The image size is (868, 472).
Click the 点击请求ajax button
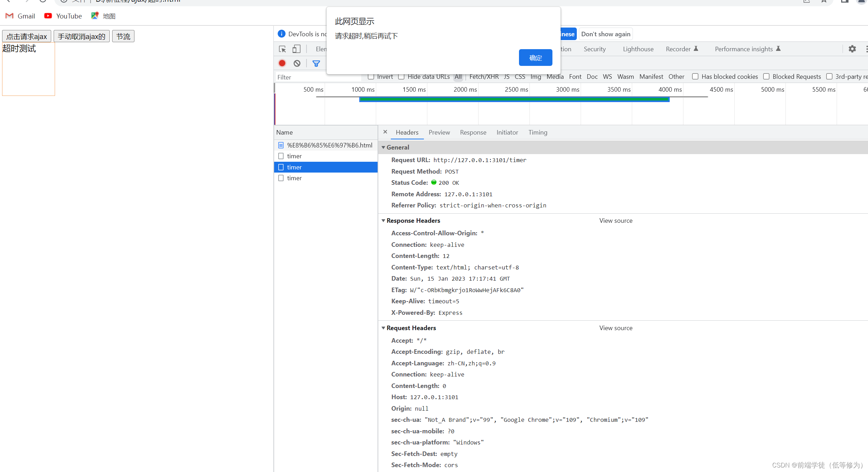[27, 36]
